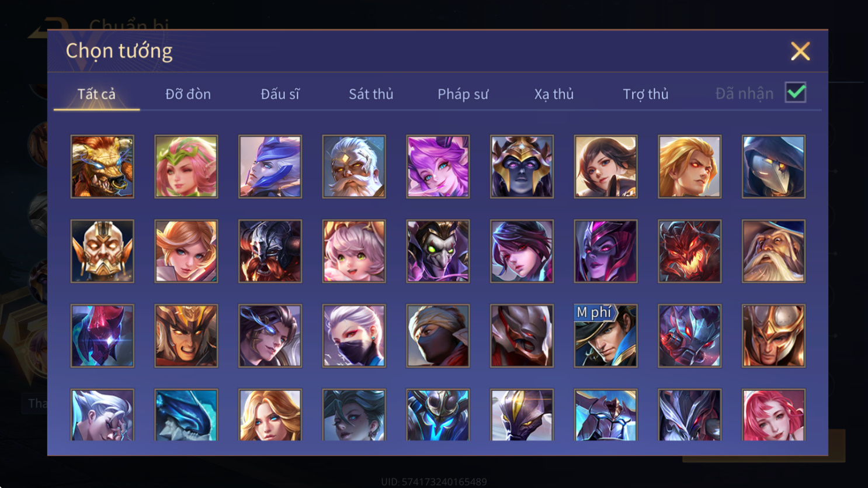
Task: Select the red fire demon hero
Action: coord(690,251)
